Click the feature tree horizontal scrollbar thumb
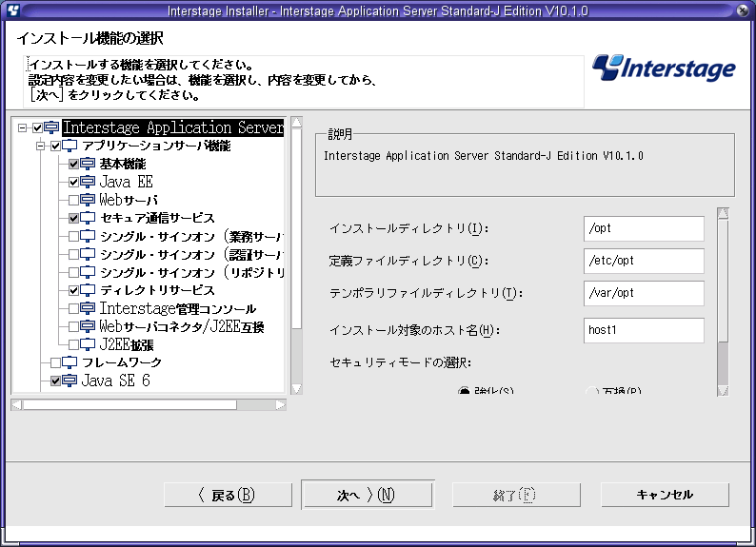The width and height of the screenshot is (756, 547). 129,405
